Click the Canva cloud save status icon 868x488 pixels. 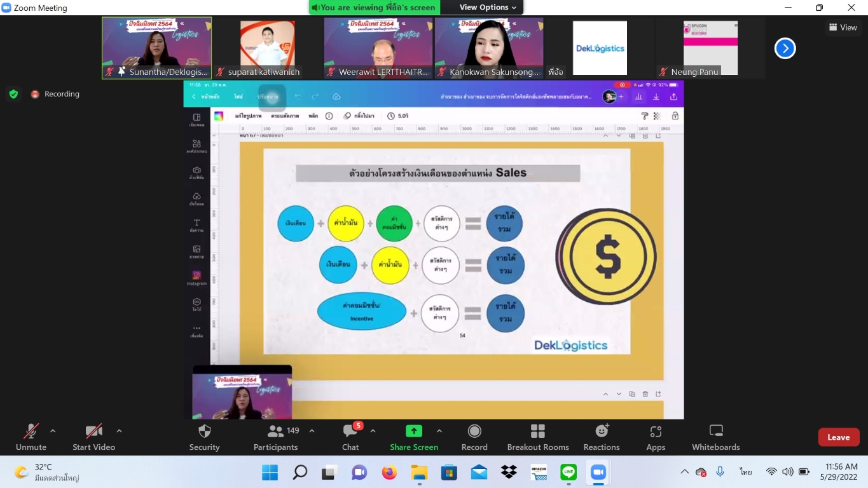tap(336, 97)
